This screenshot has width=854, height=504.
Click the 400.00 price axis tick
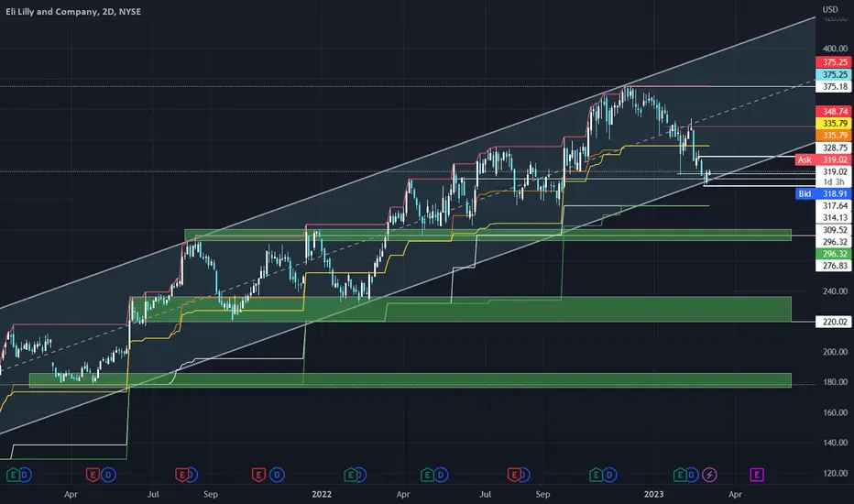tap(835, 49)
